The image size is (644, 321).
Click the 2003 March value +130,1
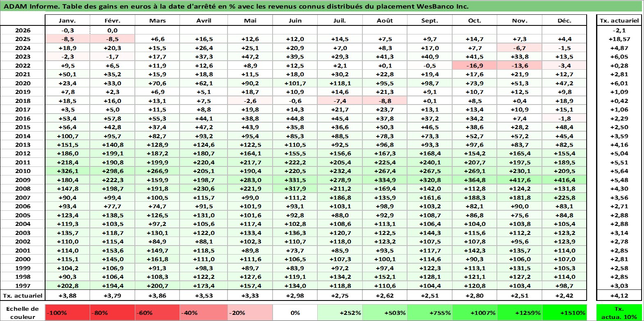pyautogui.click(x=157, y=233)
